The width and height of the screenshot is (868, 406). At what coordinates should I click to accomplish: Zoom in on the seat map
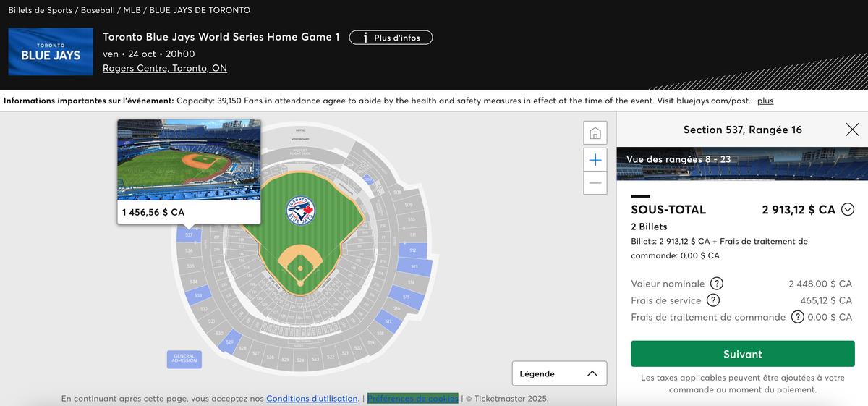pos(595,159)
